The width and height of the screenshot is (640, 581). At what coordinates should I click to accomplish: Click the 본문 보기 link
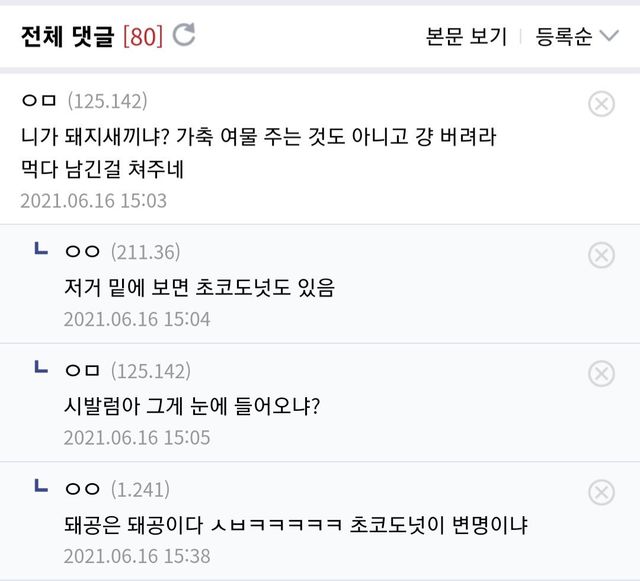point(466,37)
